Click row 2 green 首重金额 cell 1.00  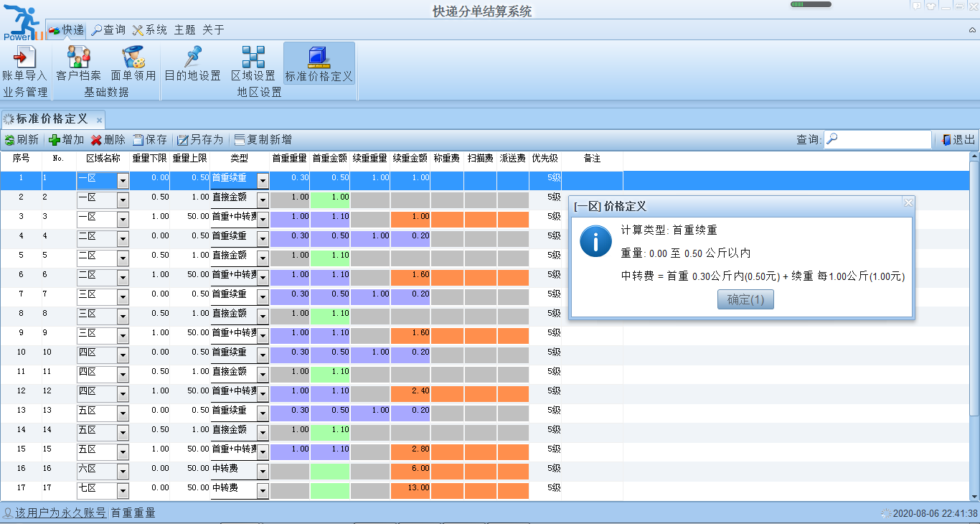pos(330,200)
